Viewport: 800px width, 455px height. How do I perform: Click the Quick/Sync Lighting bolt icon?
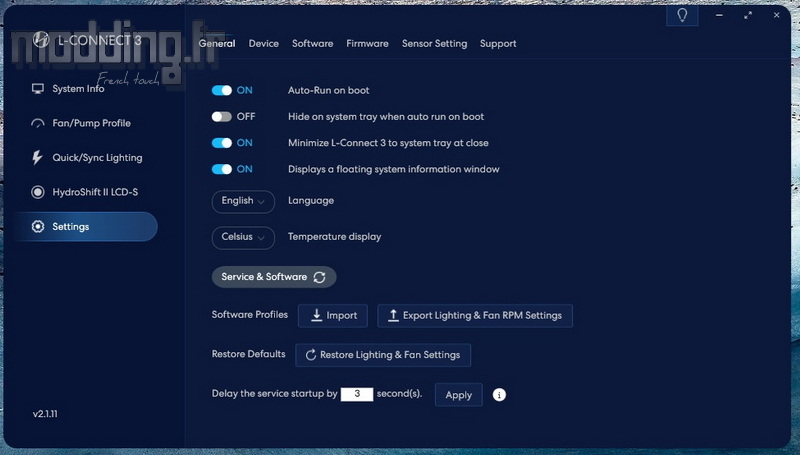38,158
